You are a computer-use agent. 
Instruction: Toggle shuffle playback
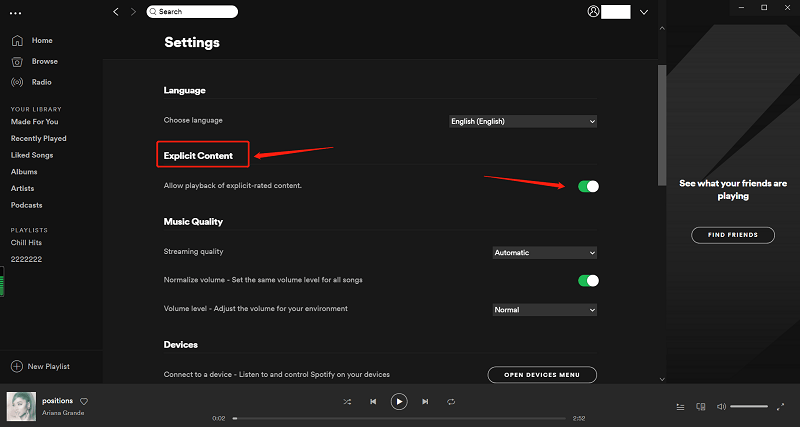[x=347, y=402]
